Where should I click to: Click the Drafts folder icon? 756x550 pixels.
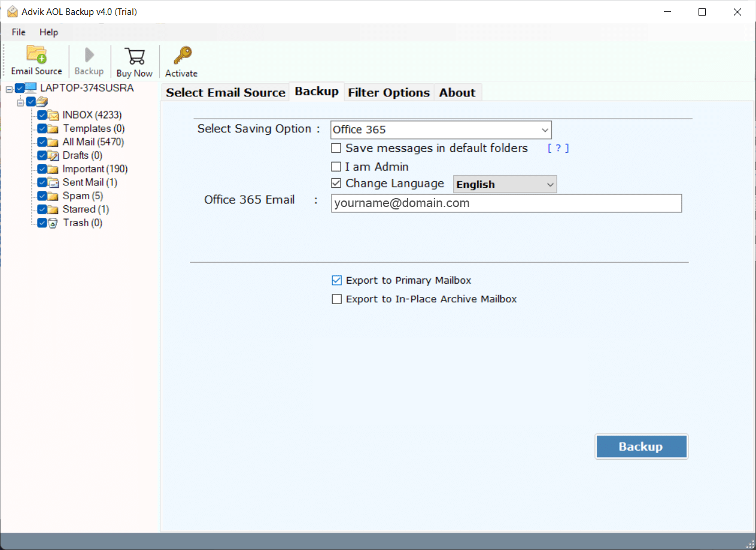[x=53, y=156]
